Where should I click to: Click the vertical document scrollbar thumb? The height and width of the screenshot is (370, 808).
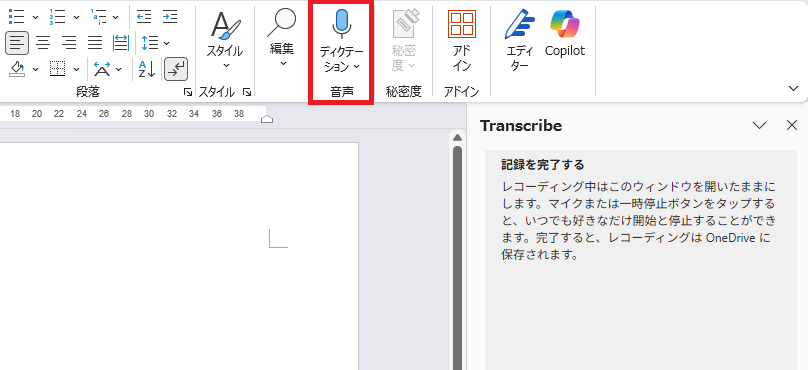click(457, 258)
